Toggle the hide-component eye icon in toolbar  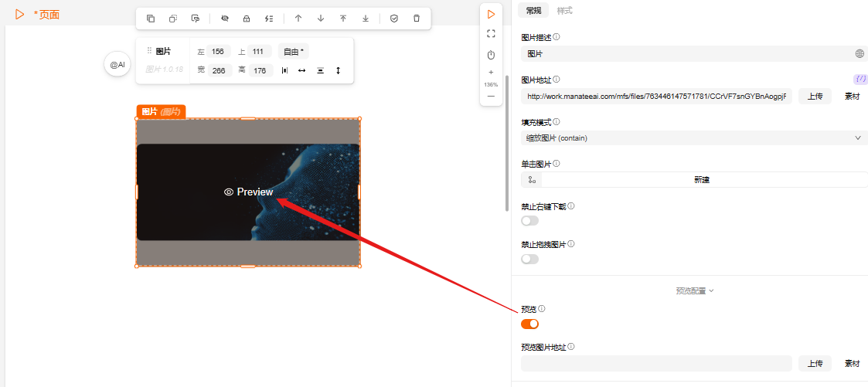coord(224,19)
